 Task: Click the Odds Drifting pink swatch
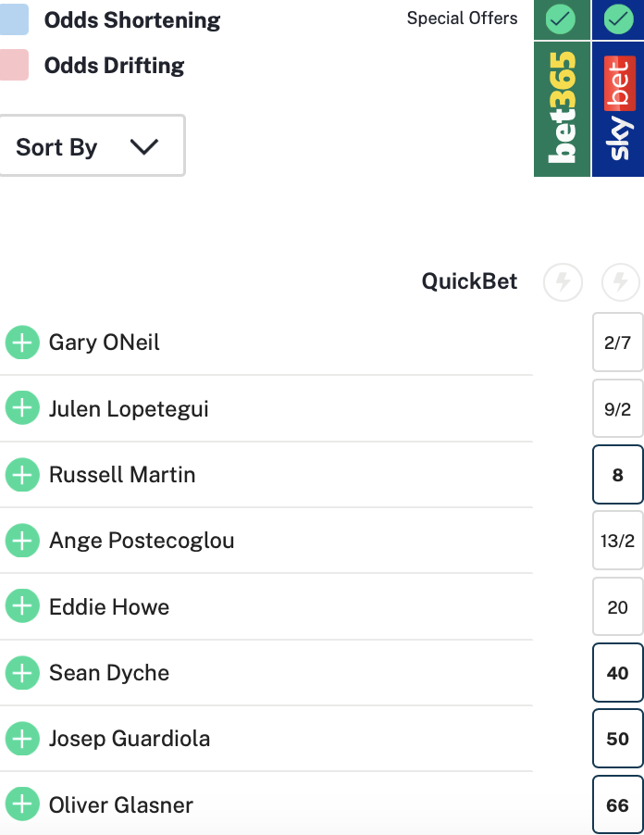tap(14, 65)
